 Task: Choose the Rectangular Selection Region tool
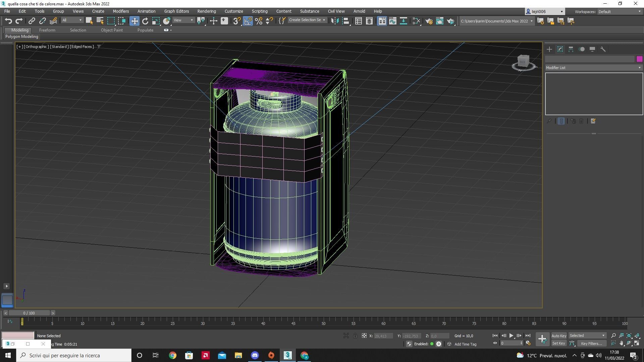pyautogui.click(x=111, y=21)
